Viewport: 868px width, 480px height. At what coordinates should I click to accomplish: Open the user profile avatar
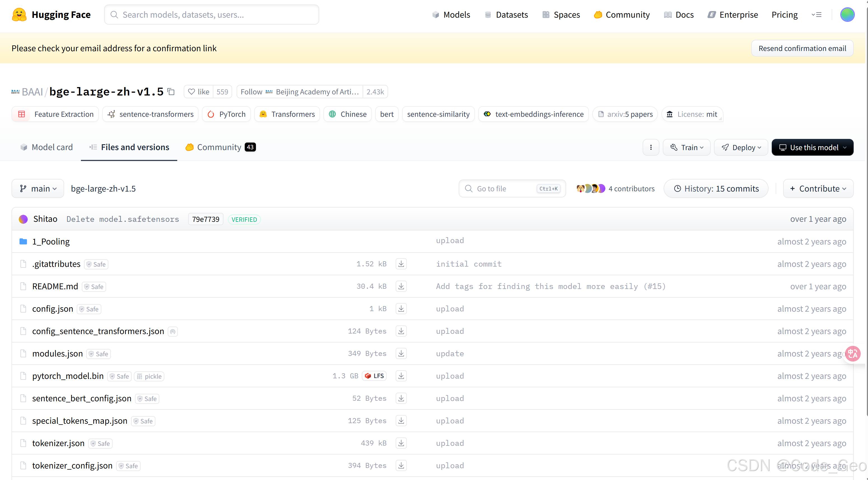point(847,15)
